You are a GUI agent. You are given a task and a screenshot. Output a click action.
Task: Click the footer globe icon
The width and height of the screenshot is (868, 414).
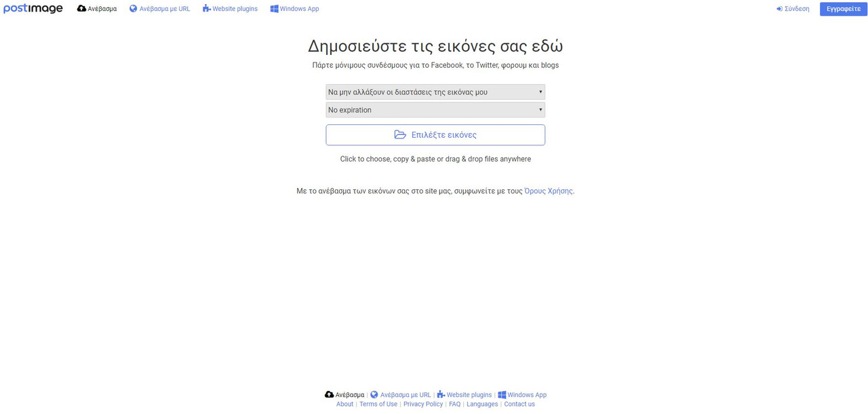point(374,395)
